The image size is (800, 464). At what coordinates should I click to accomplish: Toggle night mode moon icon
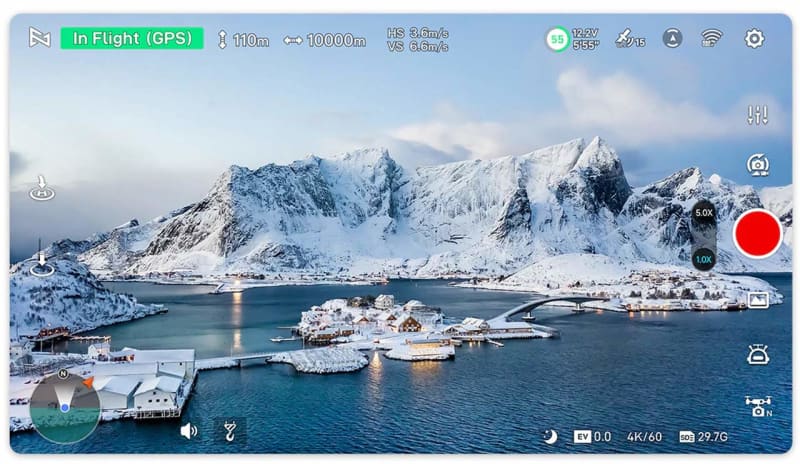pyautogui.click(x=549, y=436)
